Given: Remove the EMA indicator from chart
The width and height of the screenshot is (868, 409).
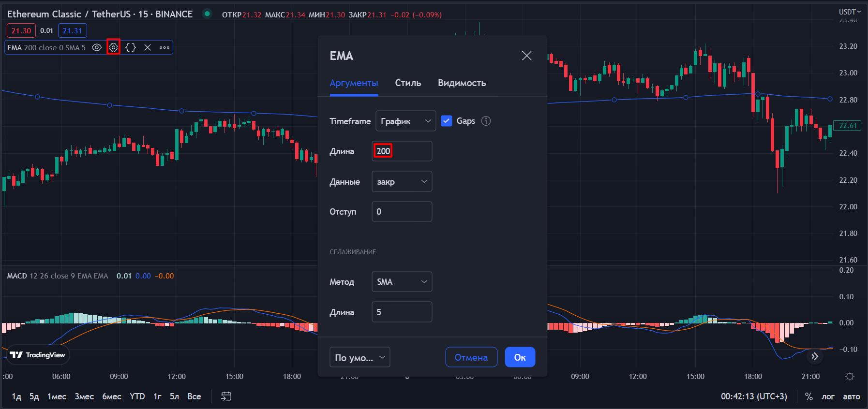Looking at the screenshot, I should (x=148, y=47).
